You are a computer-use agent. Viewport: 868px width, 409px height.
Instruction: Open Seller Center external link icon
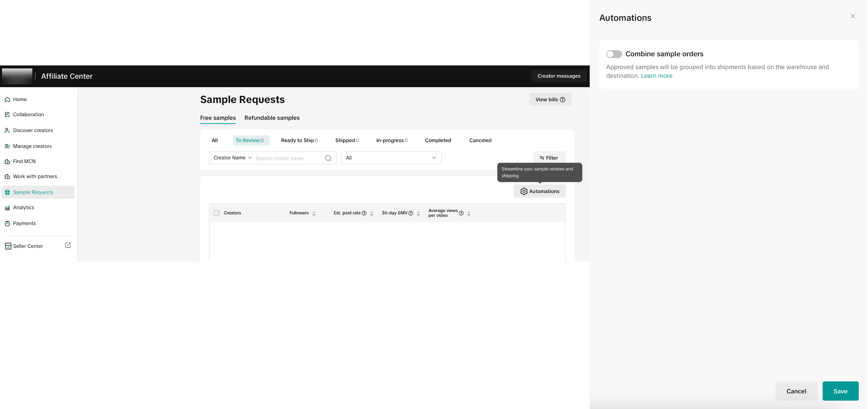[68, 245]
